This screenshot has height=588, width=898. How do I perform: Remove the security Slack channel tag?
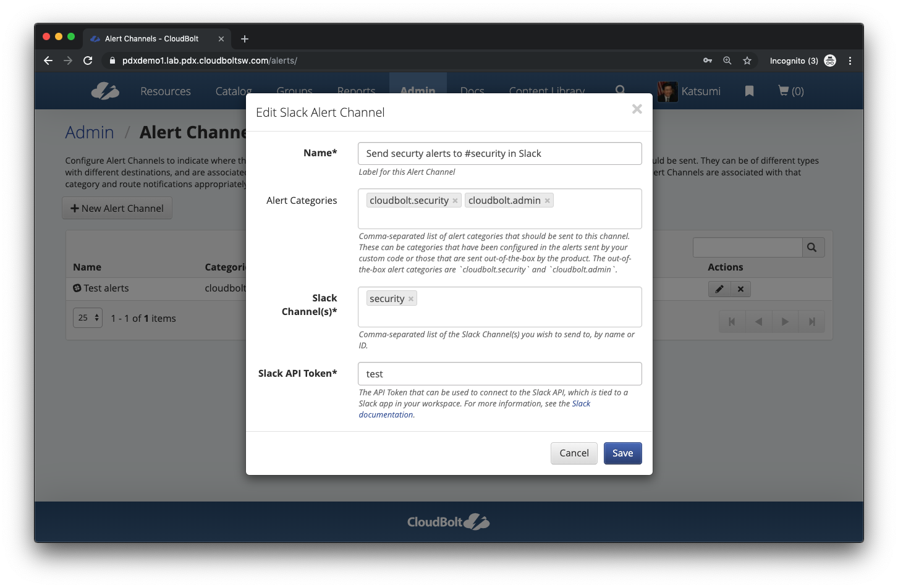410,299
